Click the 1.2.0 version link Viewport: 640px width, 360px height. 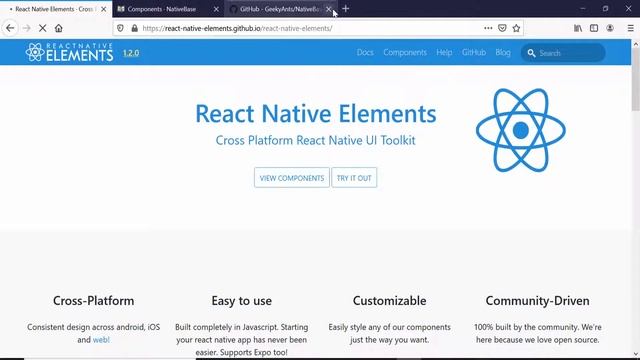[x=131, y=53]
